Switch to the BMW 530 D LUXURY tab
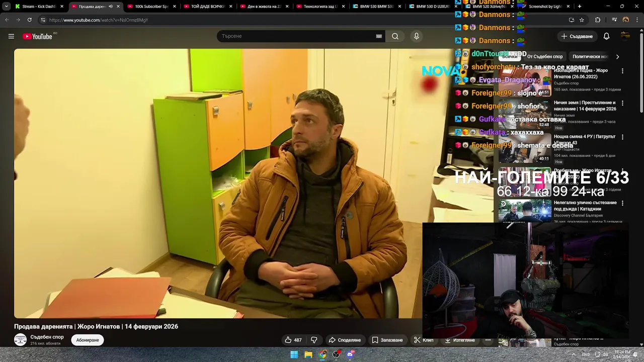Image resolution: width=644 pixels, height=362 pixels. tap(434, 7)
